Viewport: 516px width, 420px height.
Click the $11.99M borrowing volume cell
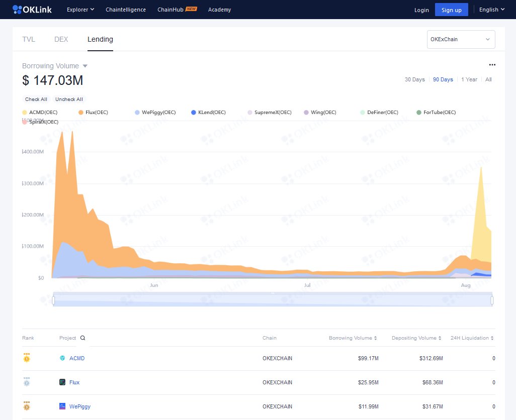tap(369, 406)
